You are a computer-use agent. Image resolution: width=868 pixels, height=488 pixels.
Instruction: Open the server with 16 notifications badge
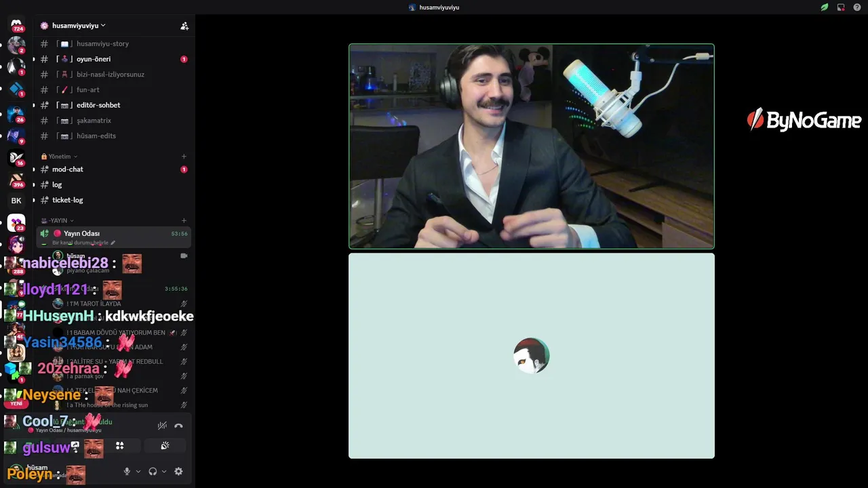(x=16, y=157)
